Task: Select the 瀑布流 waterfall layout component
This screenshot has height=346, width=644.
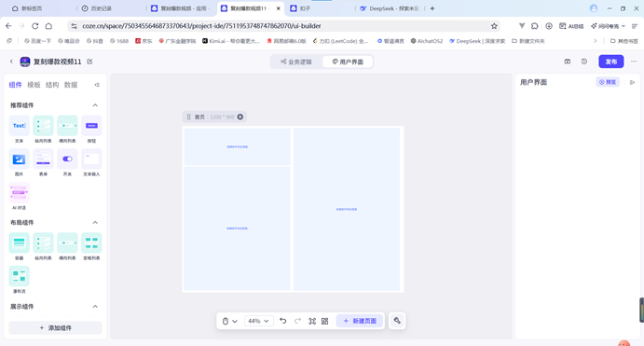Action: pos(19,276)
